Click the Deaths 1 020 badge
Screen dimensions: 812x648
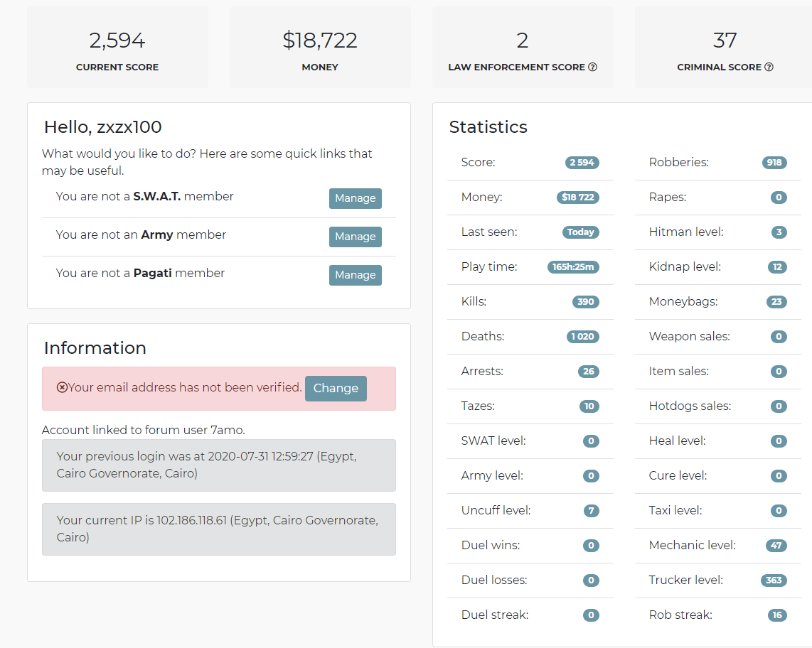pyautogui.click(x=583, y=336)
